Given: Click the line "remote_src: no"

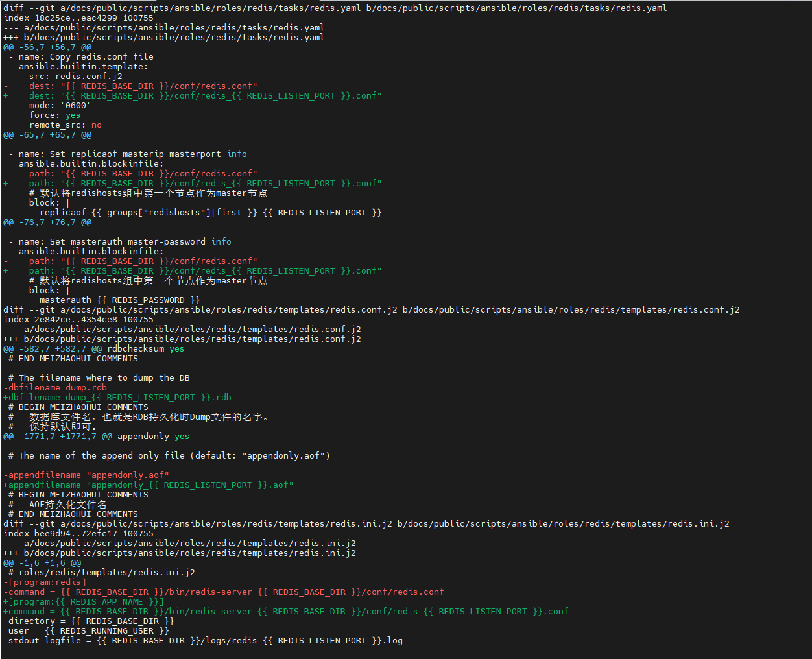Looking at the screenshot, I should 66,125.
